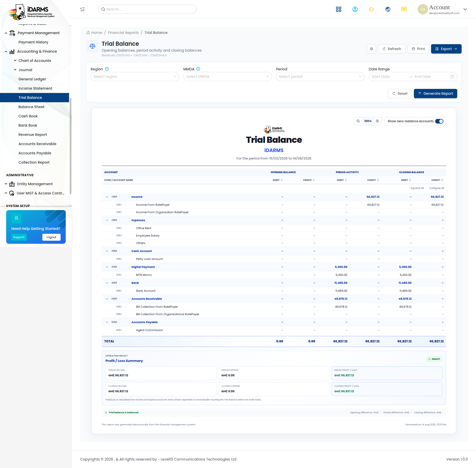Click the MMDA help question icon
This screenshot has width=476, height=468.
pos(198,69)
